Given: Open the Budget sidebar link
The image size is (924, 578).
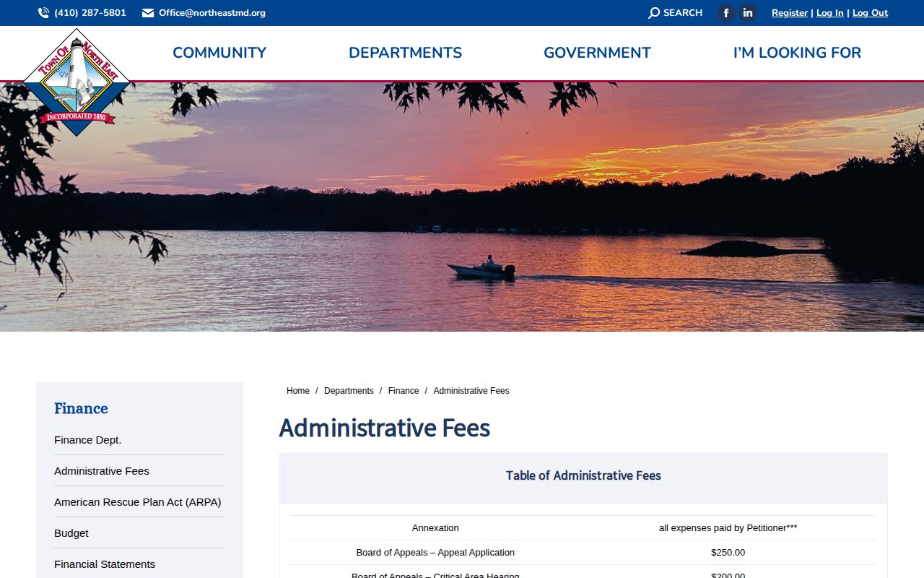Looking at the screenshot, I should 71,533.
